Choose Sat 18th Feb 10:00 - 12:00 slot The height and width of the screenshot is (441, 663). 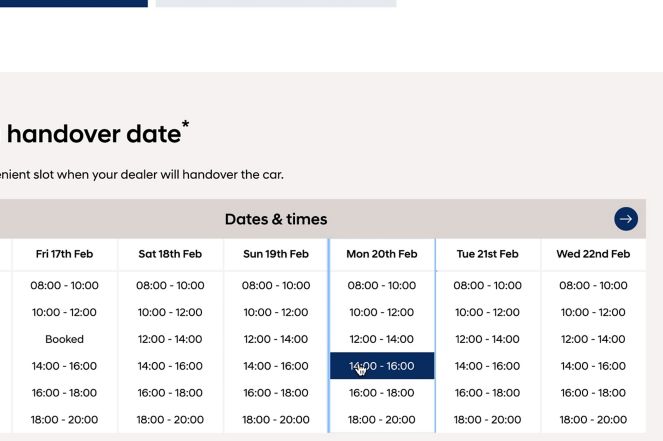[x=170, y=312]
